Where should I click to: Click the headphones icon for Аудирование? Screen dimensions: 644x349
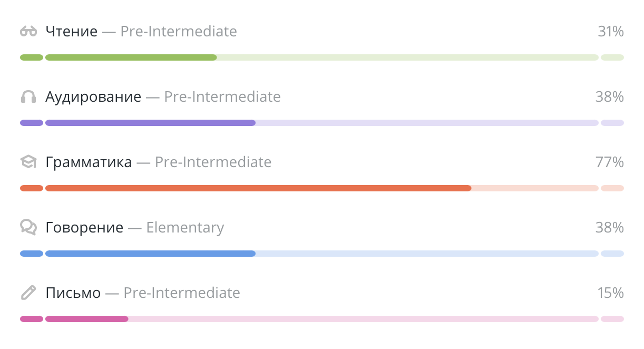click(28, 97)
